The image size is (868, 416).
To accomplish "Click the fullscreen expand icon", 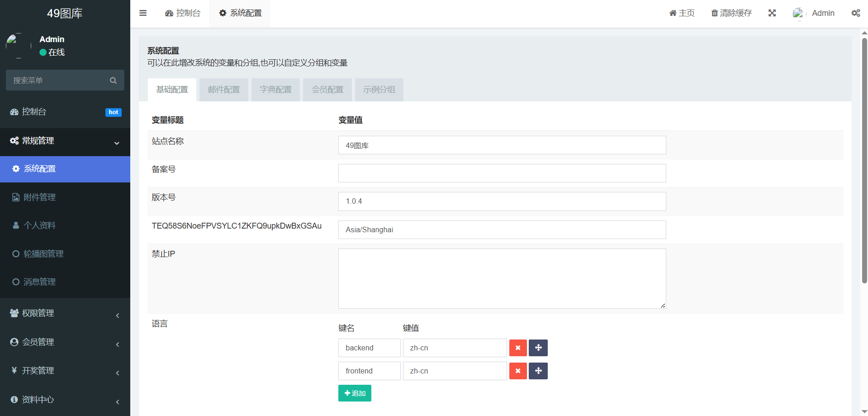I will click(772, 13).
